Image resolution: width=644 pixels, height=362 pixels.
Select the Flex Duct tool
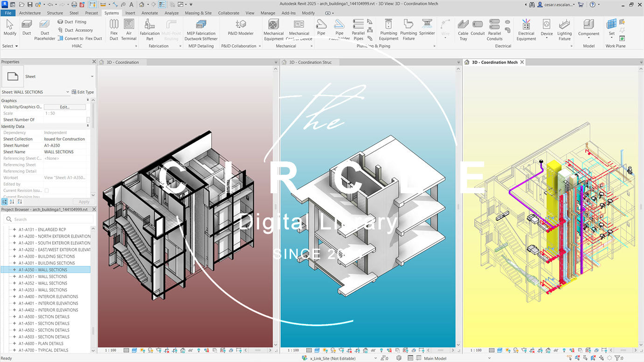click(114, 30)
